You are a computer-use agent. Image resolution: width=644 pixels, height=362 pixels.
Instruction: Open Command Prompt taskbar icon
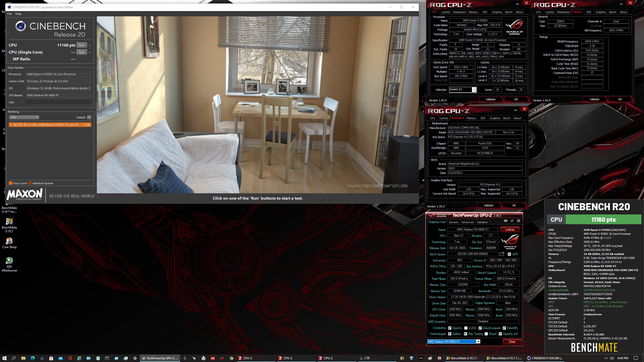click(107, 358)
